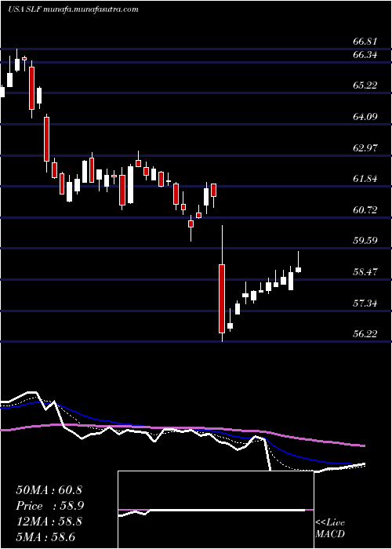Click the 'USA SLF munafa.munafasutra.com' header text
The image size is (392, 549).
(x=73, y=9)
